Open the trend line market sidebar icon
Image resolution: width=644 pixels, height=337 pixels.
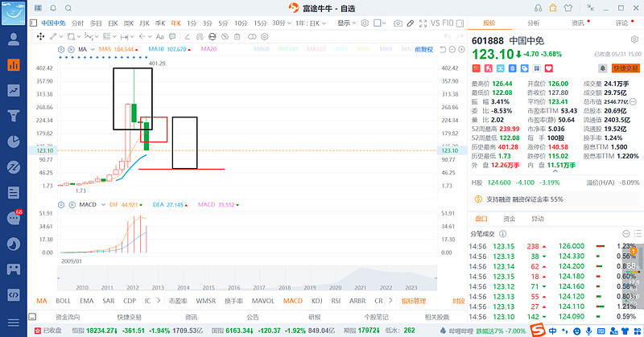point(13,90)
